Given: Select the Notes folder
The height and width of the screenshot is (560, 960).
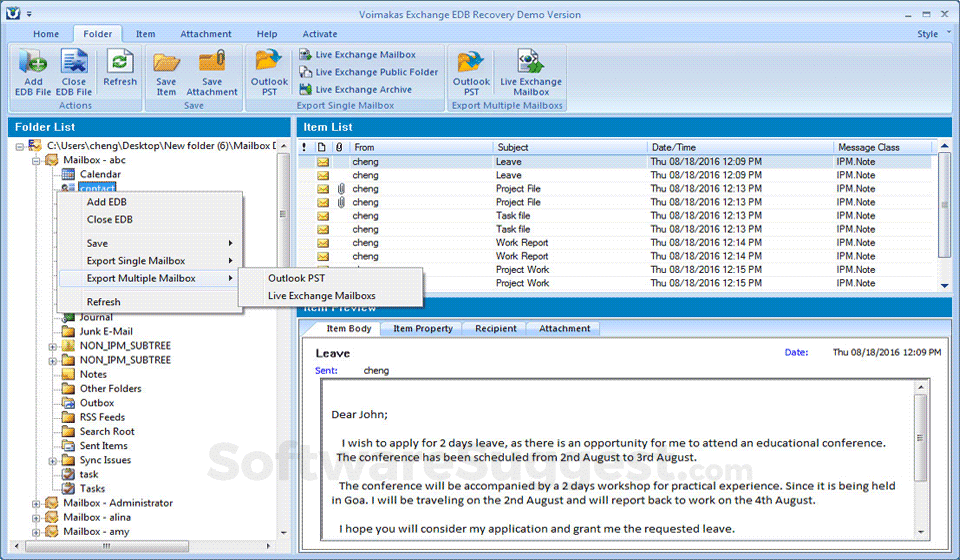Looking at the screenshot, I should (x=93, y=374).
